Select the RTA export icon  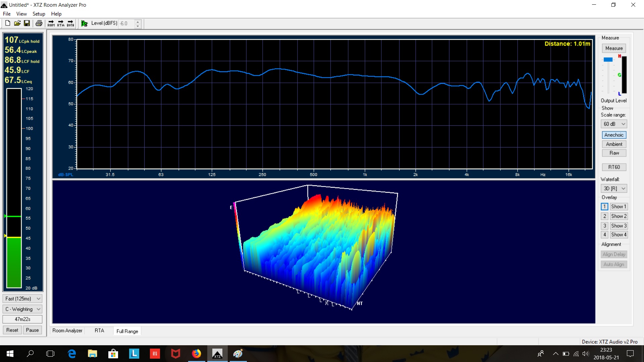pos(61,23)
